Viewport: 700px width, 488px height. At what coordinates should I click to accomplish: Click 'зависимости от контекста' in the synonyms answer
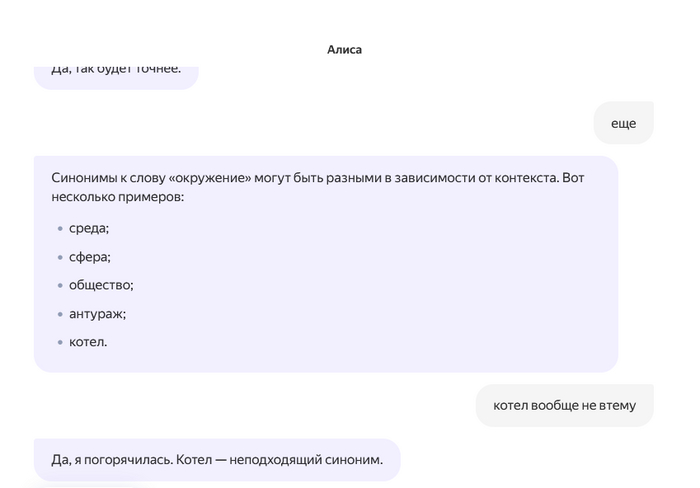pyautogui.click(x=476, y=178)
